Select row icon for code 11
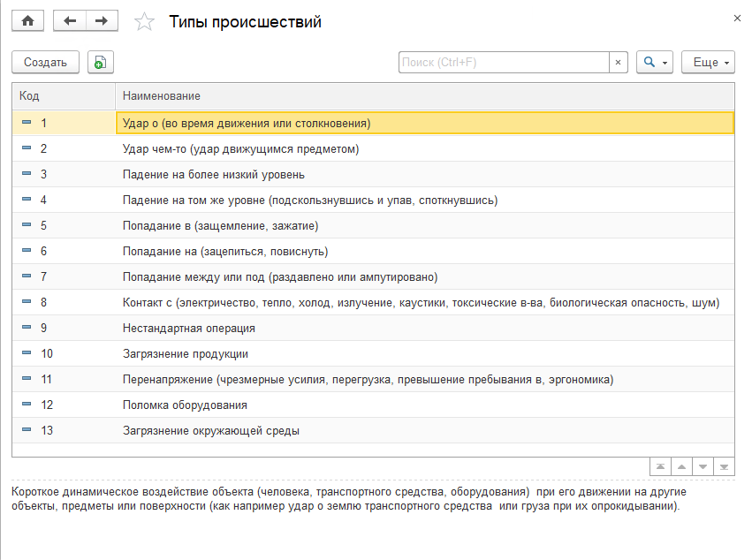Image resolution: width=752 pixels, height=560 pixels. pos(27,378)
